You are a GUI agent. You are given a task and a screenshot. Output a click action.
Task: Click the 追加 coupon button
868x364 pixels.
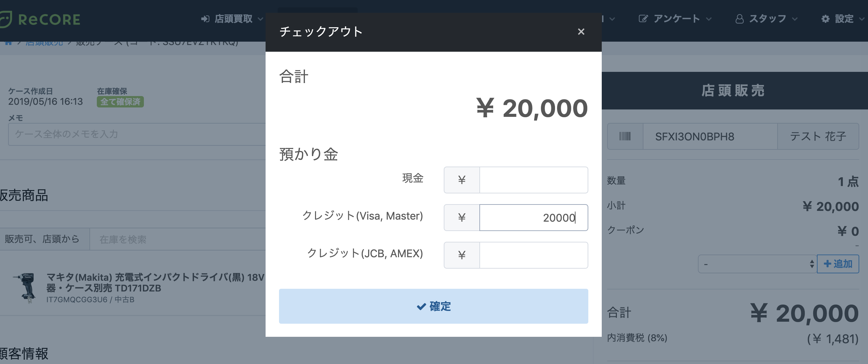click(x=838, y=264)
